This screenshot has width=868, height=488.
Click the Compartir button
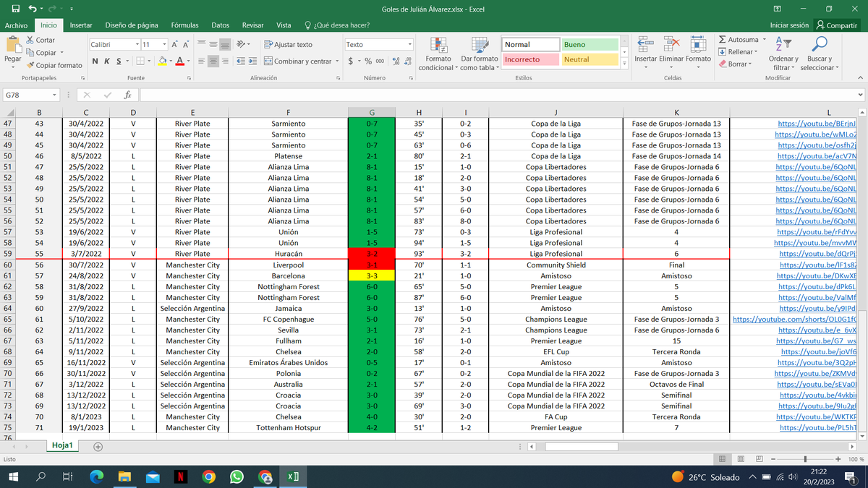tap(835, 25)
